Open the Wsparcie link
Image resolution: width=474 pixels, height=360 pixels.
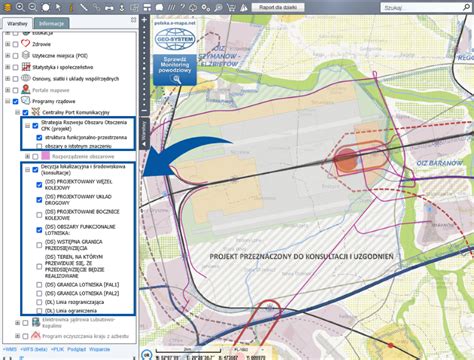99,349
